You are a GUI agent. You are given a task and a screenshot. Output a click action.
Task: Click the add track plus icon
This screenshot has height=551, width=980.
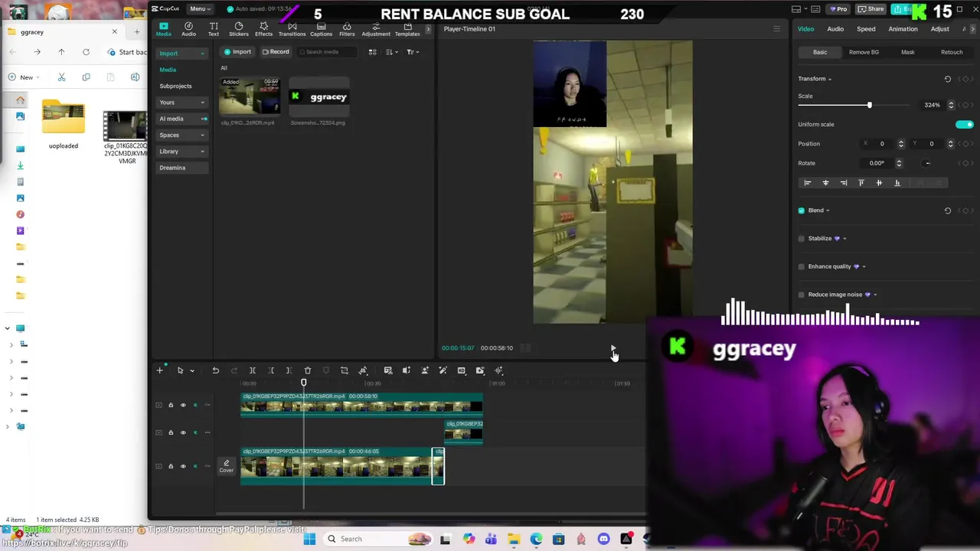tap(160, 370)
